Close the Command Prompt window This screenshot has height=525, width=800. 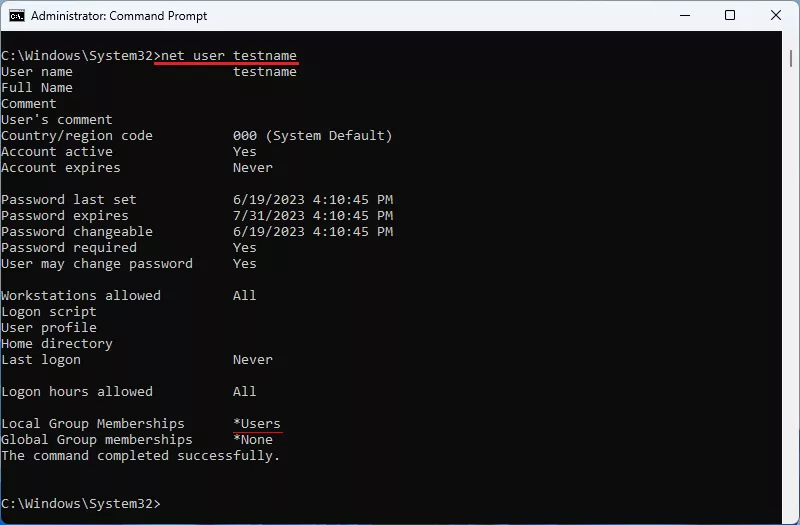(x=776, y=16)
